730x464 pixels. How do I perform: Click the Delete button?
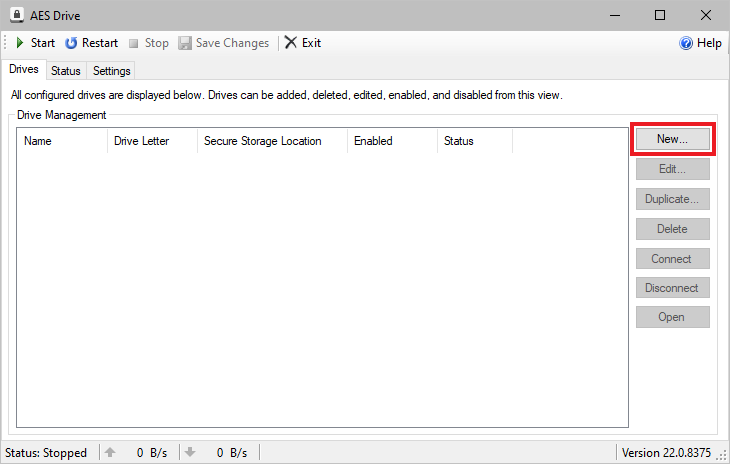tap(673, 229)
